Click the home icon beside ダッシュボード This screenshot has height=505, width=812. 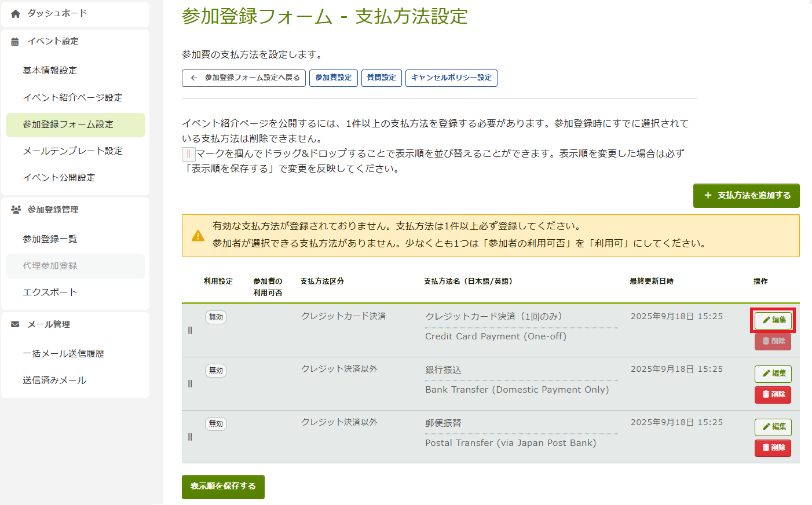pyautogui.click(x=16, y=14)
